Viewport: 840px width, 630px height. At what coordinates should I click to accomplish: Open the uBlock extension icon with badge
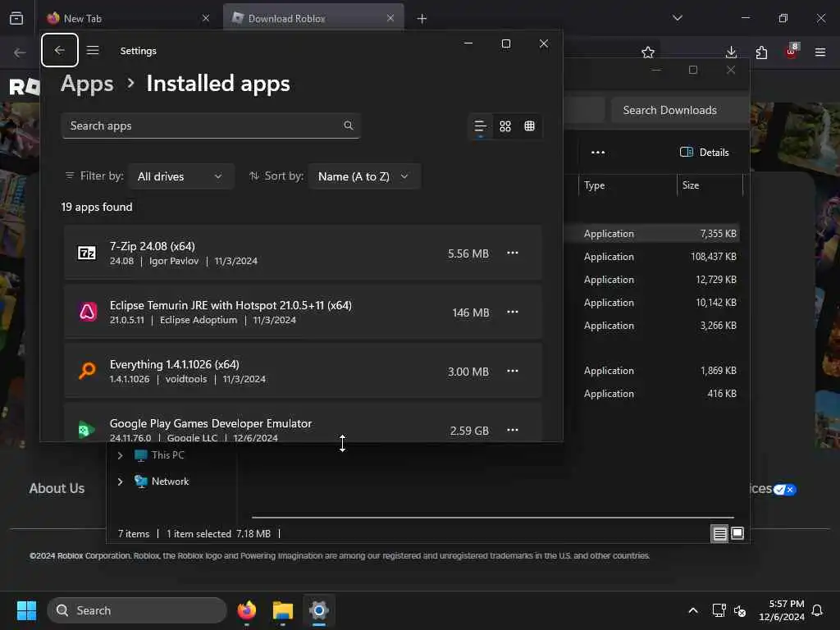[792, 52]
